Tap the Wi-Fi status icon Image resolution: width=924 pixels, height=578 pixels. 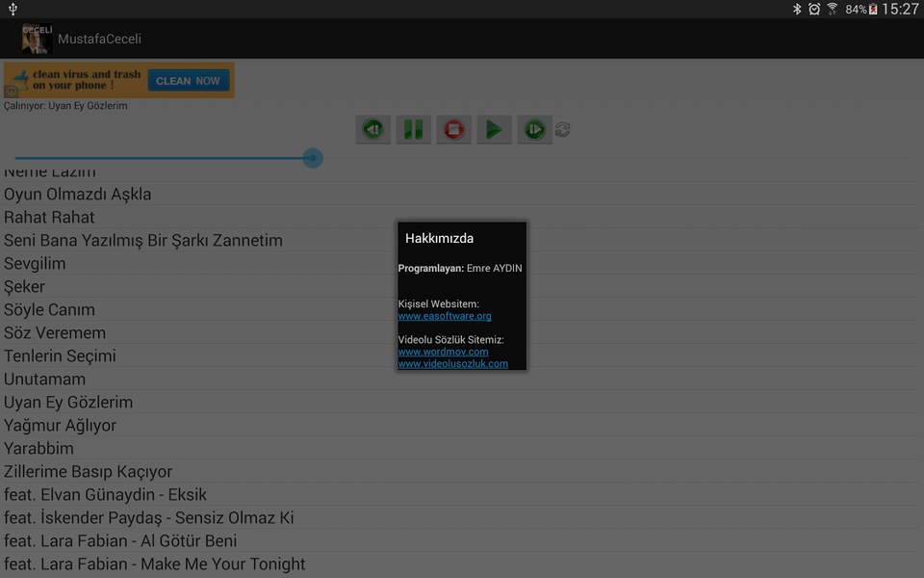click(x=832, y=9)
